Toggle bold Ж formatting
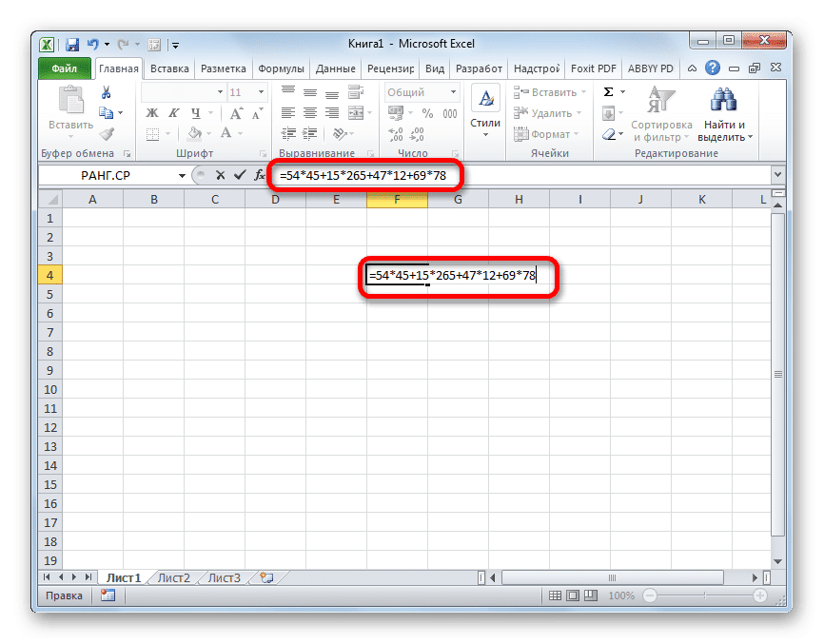Screen dimensions: 824x644 tap(152, 112)
